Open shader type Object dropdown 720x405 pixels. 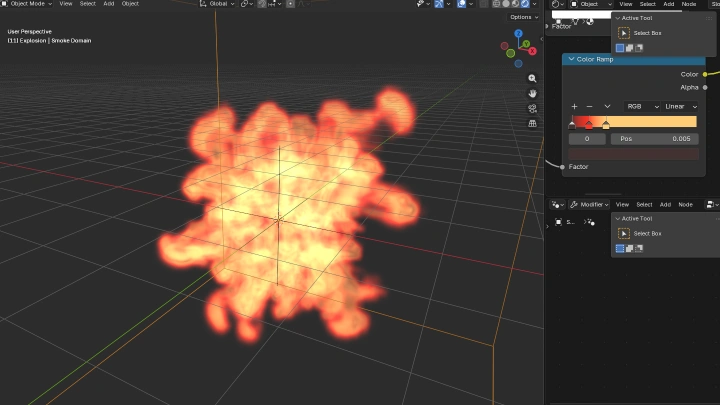[591, 4]
